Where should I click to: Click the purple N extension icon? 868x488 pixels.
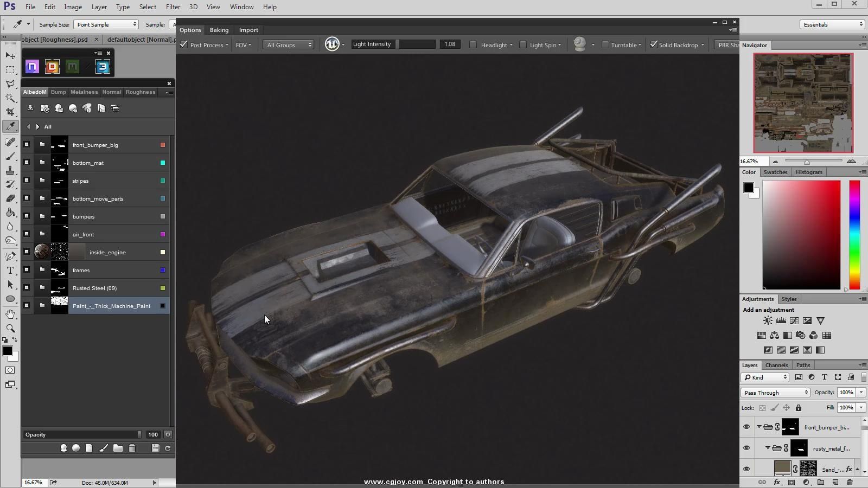coord(32,67)
